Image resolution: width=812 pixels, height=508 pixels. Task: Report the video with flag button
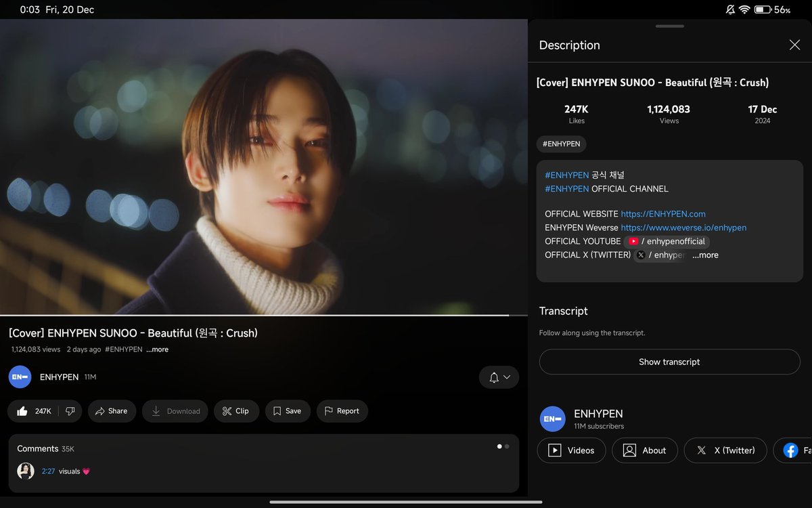[342, 411]
